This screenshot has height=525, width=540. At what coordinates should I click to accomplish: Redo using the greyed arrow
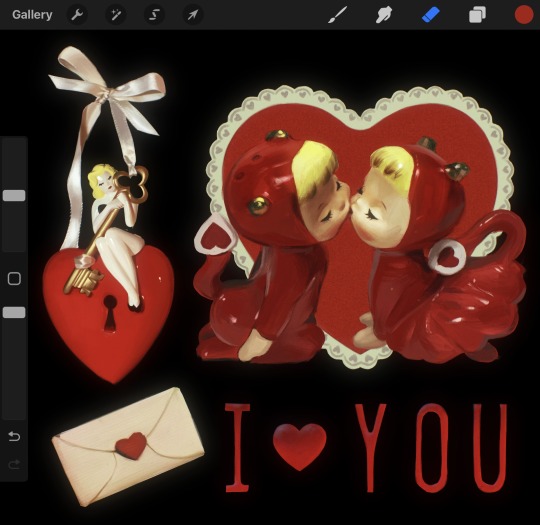[x=14, y=465]
